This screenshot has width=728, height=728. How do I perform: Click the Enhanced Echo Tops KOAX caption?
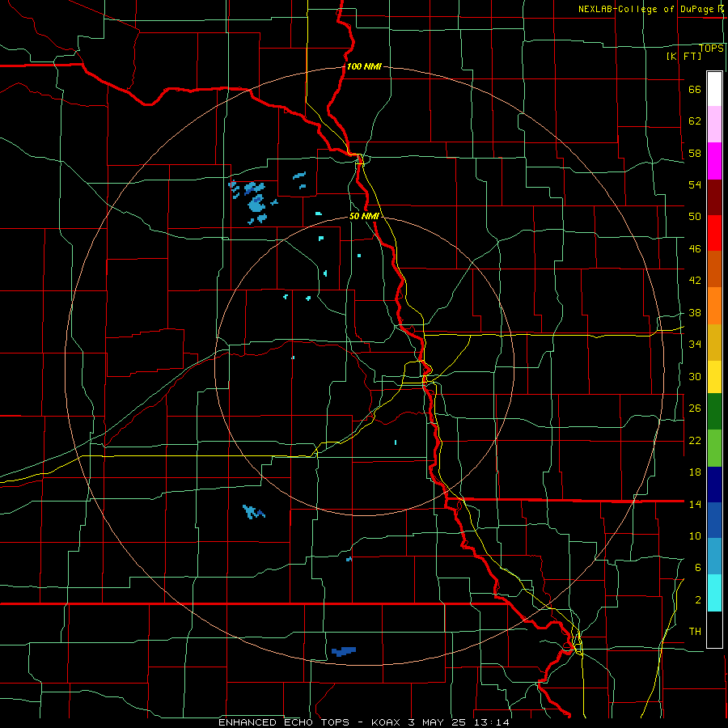pos(364,722)
